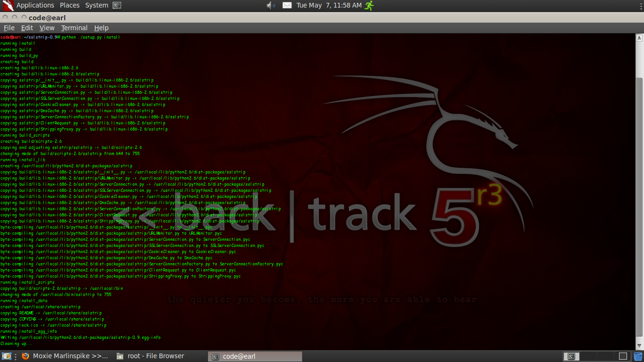Click 'changing mode of build/scripts-2.6/sslstrip from 644' line
Screen dimensions: 644x362
[70, 154]
